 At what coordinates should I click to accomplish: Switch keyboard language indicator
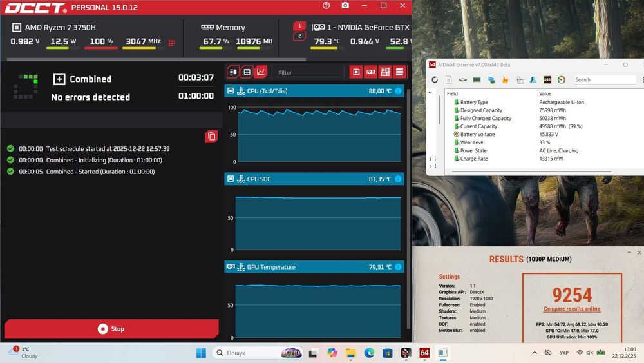564,353
